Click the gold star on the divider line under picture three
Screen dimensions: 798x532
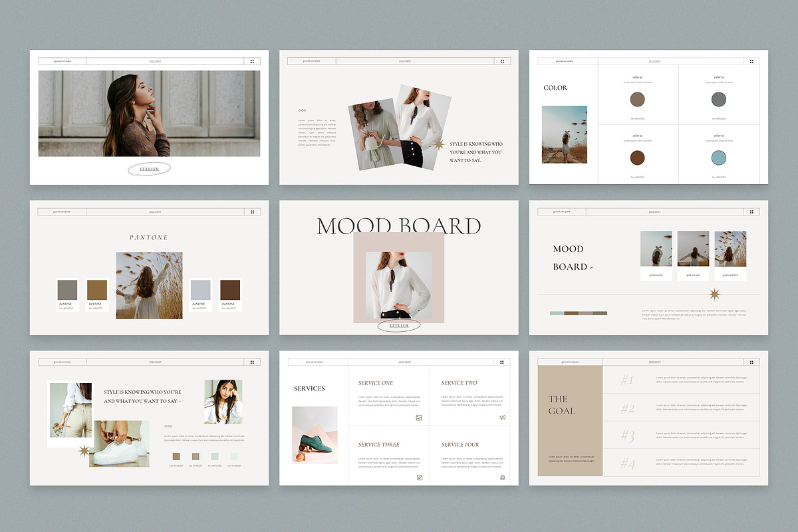point(715,295)
